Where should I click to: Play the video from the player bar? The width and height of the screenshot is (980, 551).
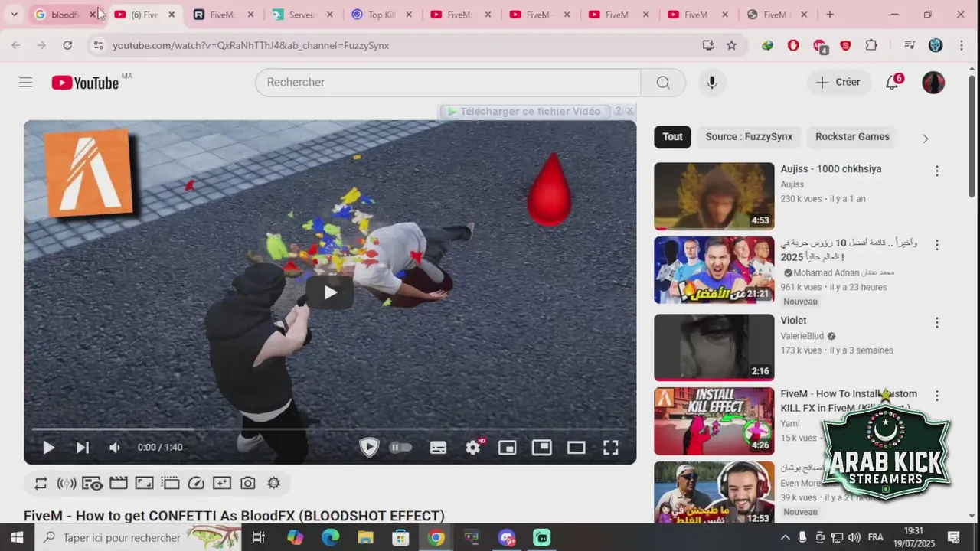click(48, 448)
